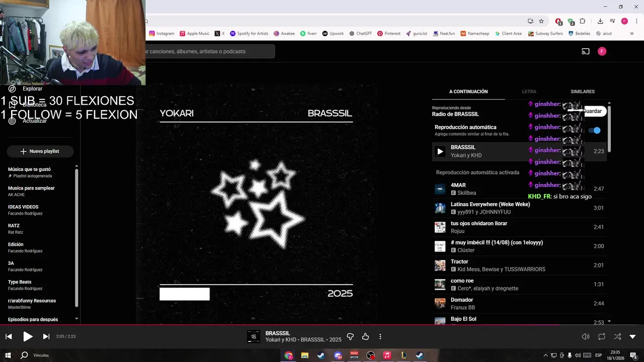Show more bookmarks overflow chevron
644x362 pixels.
(632, 34)
